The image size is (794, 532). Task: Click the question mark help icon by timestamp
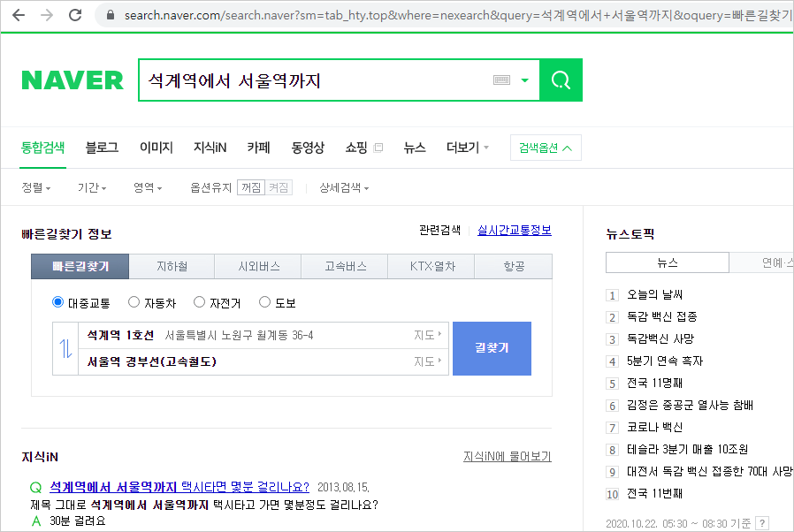coord(762,523)
